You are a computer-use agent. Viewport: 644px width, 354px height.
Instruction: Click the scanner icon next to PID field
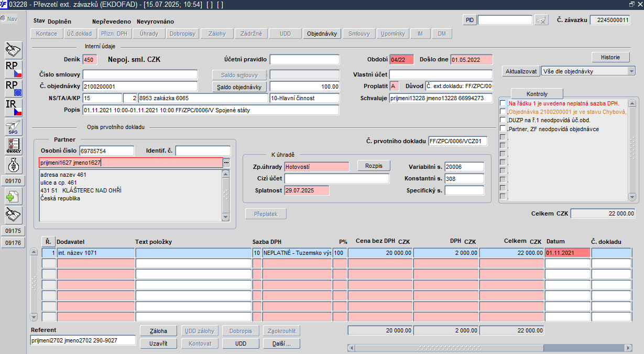(x=541, y=20)
